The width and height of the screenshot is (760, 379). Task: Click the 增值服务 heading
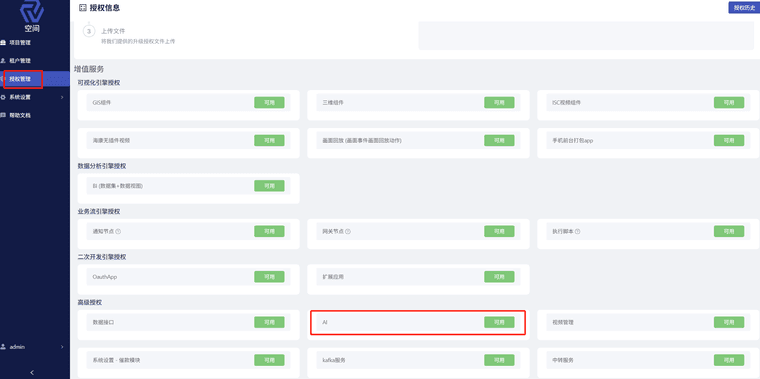tap(89, 69)
